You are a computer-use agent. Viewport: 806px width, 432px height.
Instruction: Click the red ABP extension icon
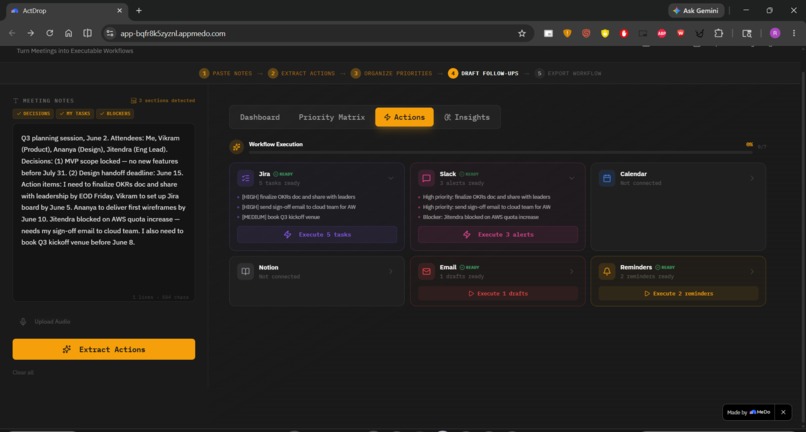tap(662, 33)
